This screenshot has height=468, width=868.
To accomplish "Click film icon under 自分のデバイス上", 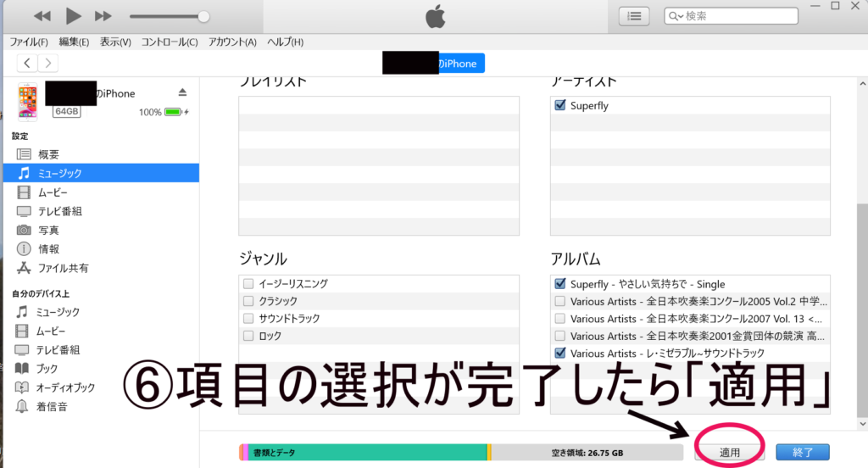I will click(21, 331).
